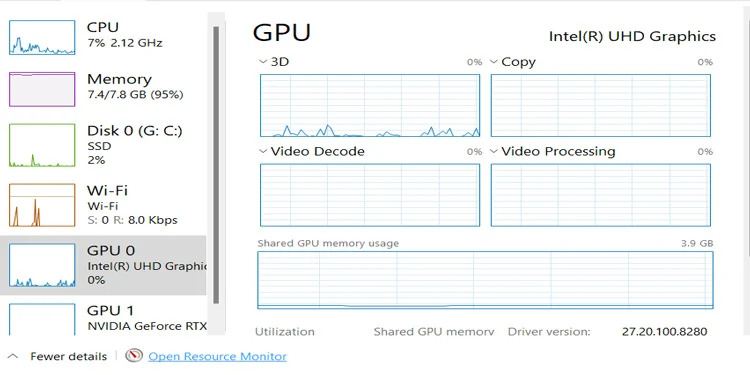Open the Disk 0 graph thumbnail
The width and height of the screenshot is (750, 375).
pyautogui.click(x=42, y=145)
